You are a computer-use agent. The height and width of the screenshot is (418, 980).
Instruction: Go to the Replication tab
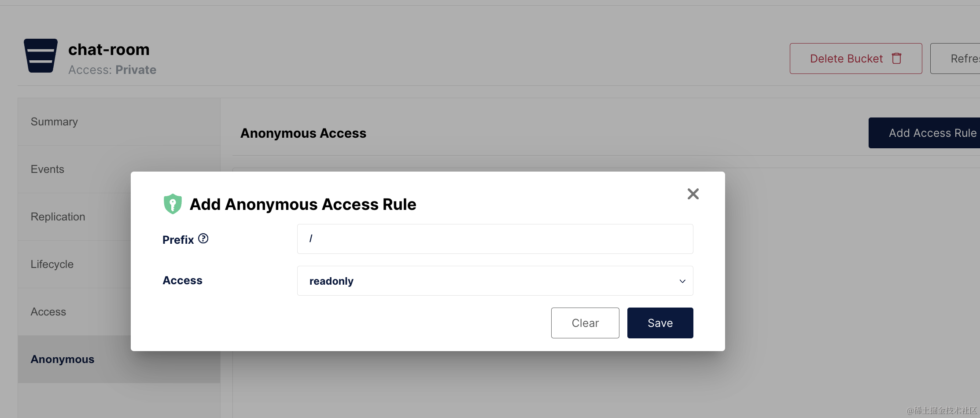pos(58,217)
